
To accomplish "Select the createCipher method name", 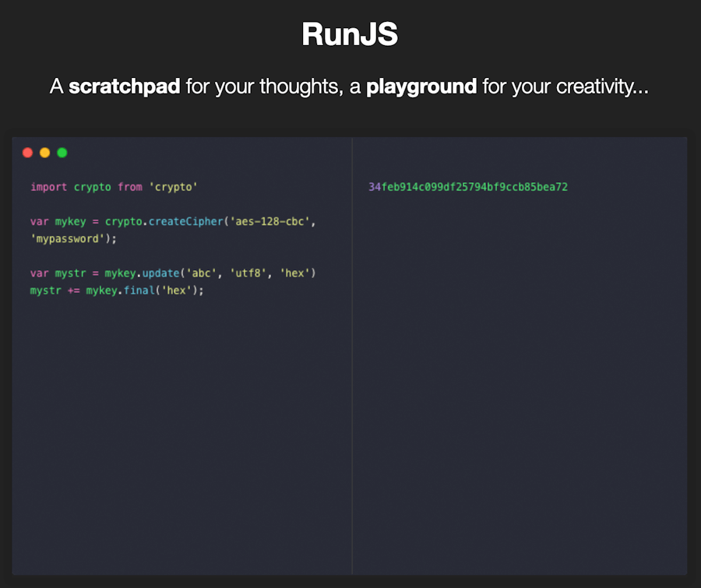I will coord(186,221).
